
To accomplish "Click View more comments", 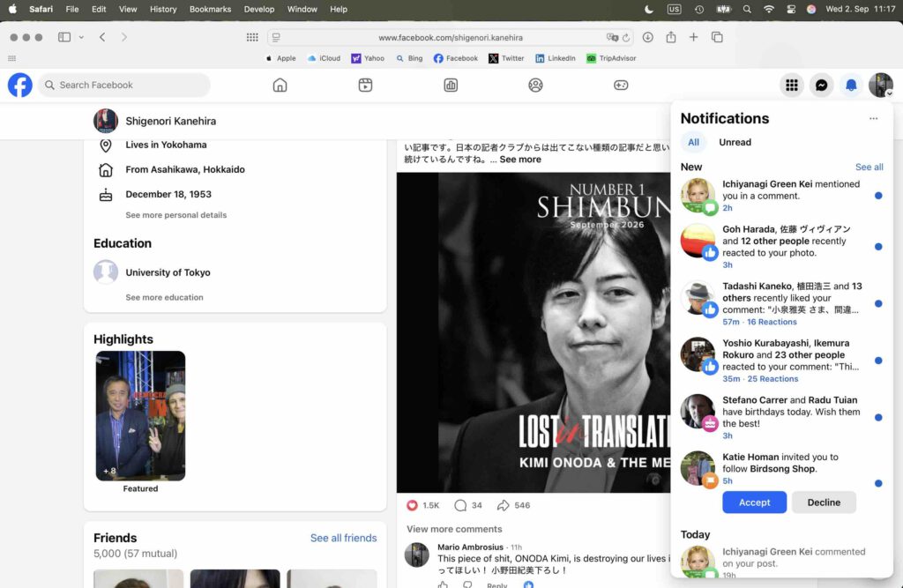I will point(454,529).
